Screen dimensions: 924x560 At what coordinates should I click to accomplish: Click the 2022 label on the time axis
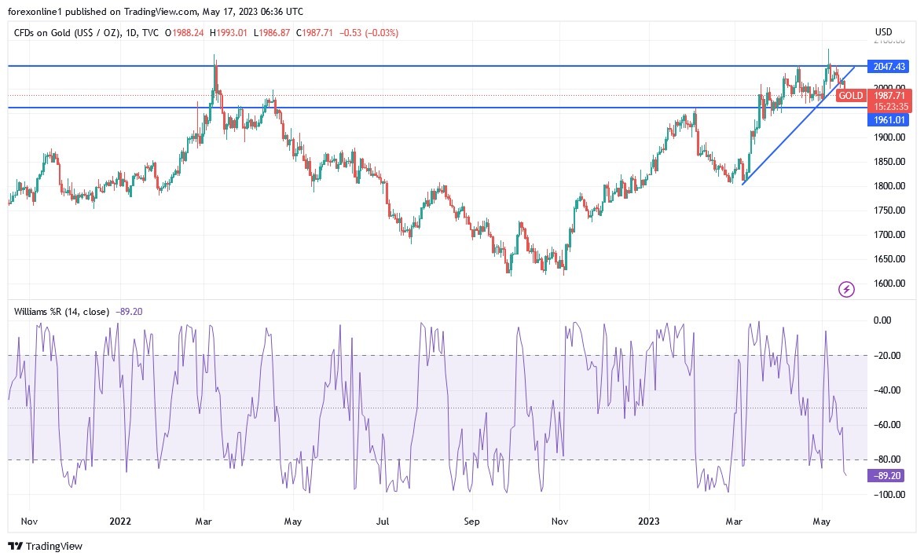120,522
